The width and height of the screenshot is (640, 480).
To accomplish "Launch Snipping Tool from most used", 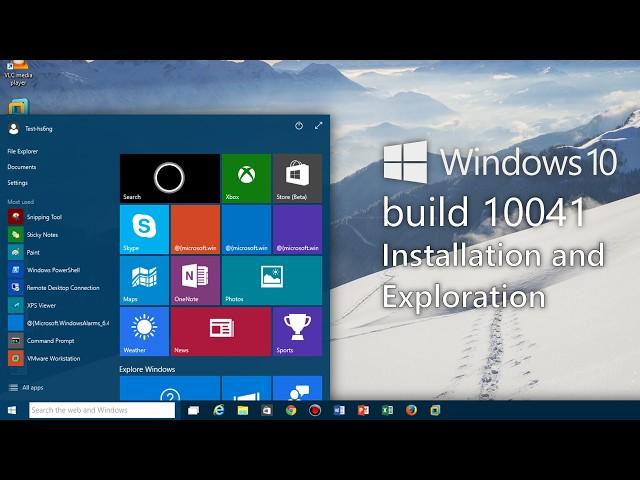I will [x=35, y=217].
